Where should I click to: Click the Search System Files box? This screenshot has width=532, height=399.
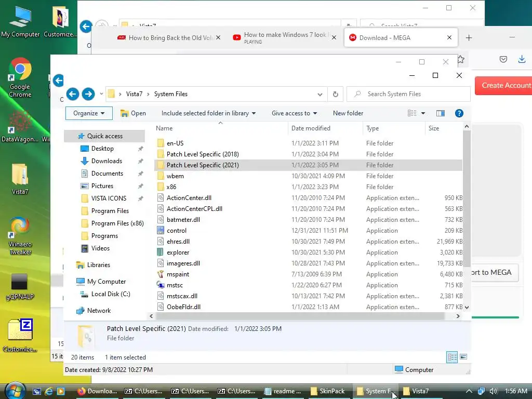(x=408, y=94)
